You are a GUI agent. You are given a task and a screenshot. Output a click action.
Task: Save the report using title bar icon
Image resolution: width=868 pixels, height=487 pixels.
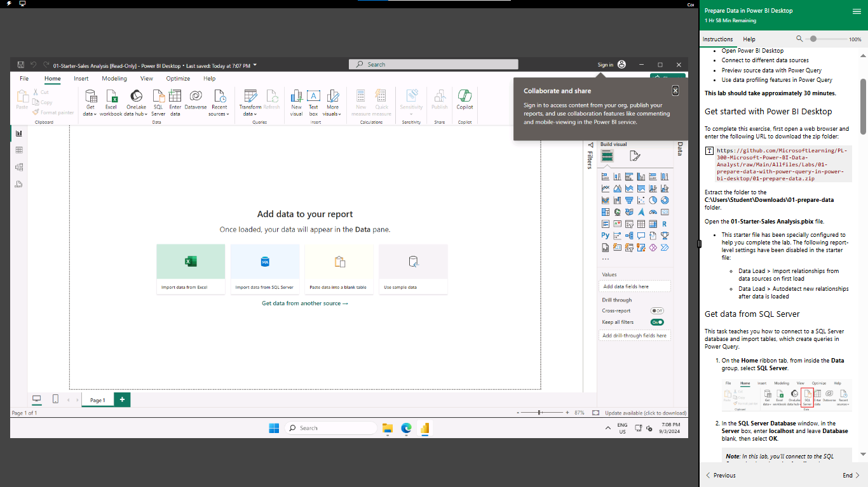pyautogui.click(x=21, y=65)
